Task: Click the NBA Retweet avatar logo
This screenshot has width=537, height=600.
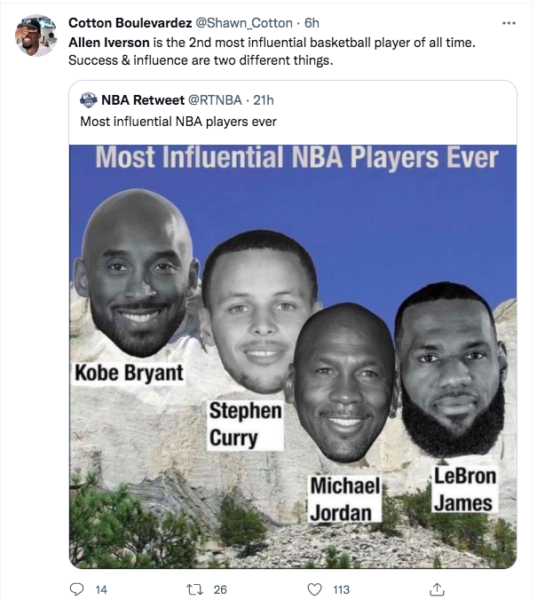Action: pyautogui.click(x=88, y=100)
